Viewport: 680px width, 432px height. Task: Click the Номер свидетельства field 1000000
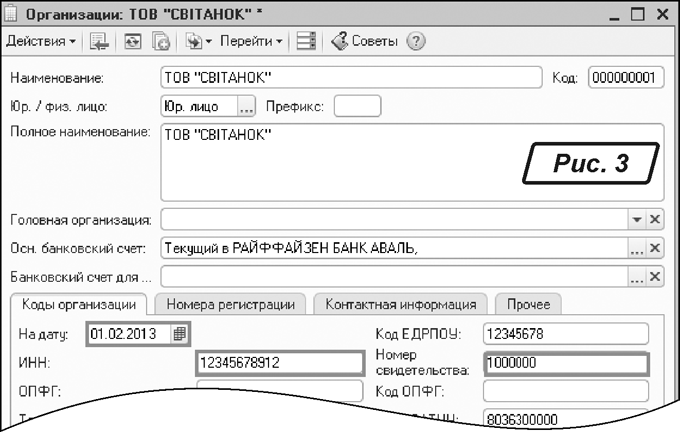pos(566,363)
